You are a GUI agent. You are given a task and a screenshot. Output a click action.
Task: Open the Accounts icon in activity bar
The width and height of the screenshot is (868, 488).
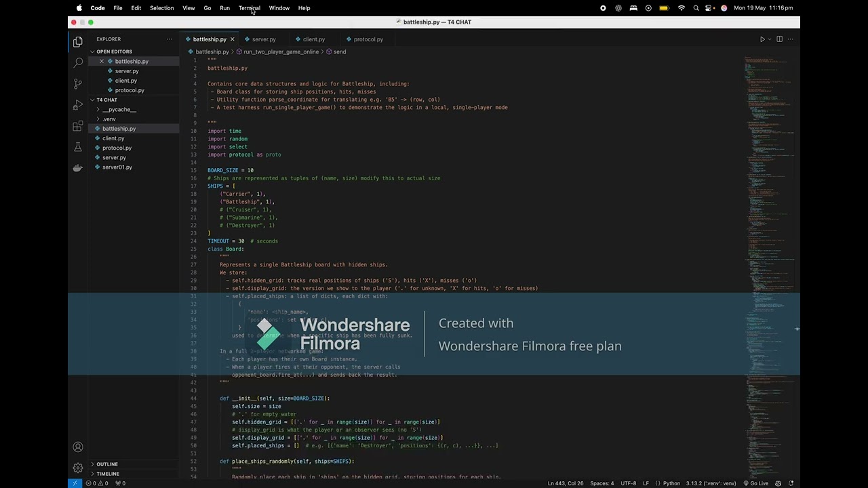(78, 447)
